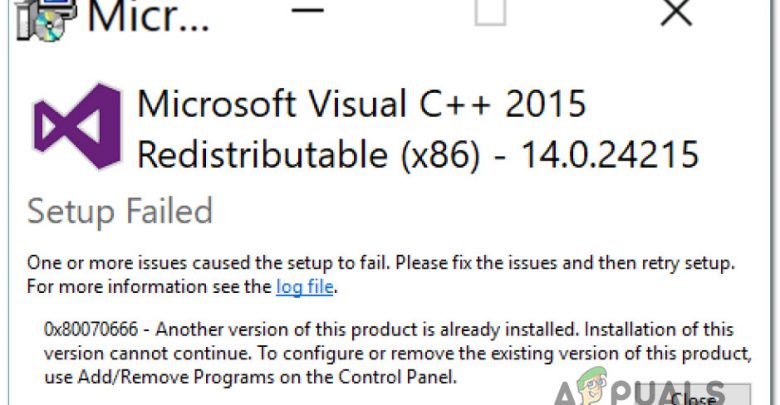Image resolution: width=780 pixels, height=405 pixels.
Task: Click the 'Redistributable (x86) - 14.0.24215' version line
Action: 417,154
